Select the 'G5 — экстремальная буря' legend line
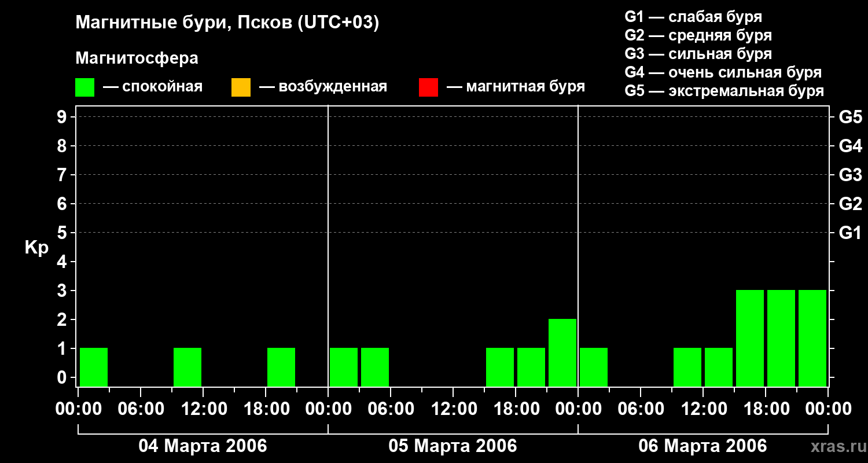Screen dimensions: 868x463 (x=724, y=91)
